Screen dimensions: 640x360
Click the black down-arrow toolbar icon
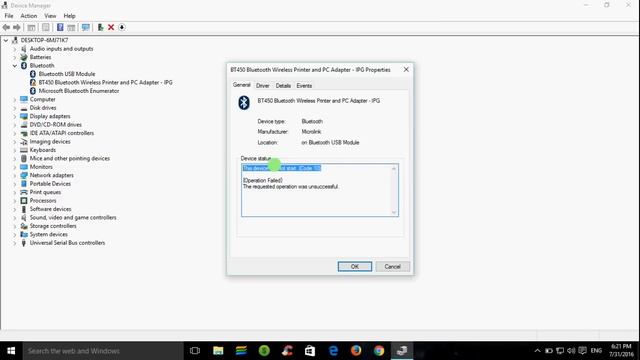pyautogui.click(x=122, y=27)
